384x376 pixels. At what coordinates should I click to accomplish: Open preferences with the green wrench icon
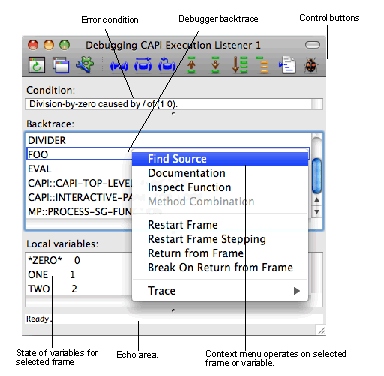tap(85, 64)
